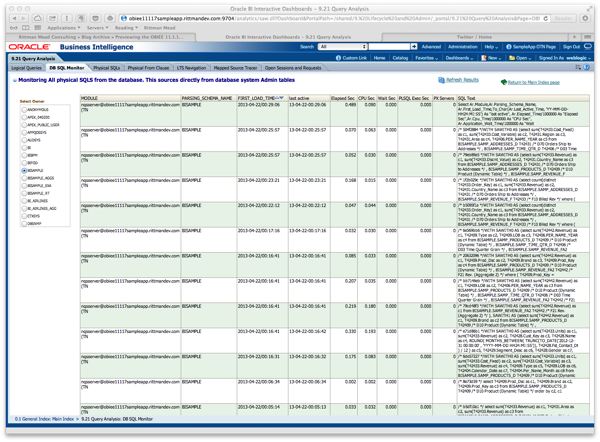This screenshot has width=600, height=442.
Task: Open the Administration link
Action: (463, 47)
